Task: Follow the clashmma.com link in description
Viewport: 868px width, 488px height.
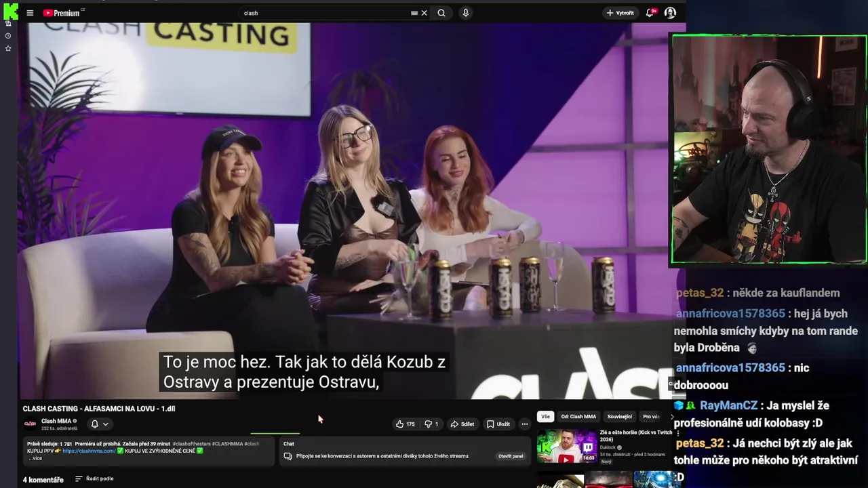Action: pos(89,451)
